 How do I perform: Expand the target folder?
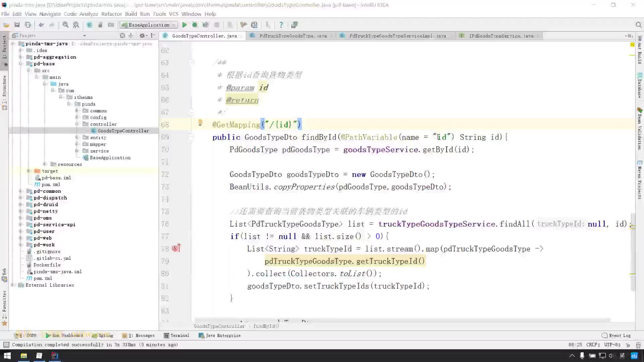click(x=29, y=171)
